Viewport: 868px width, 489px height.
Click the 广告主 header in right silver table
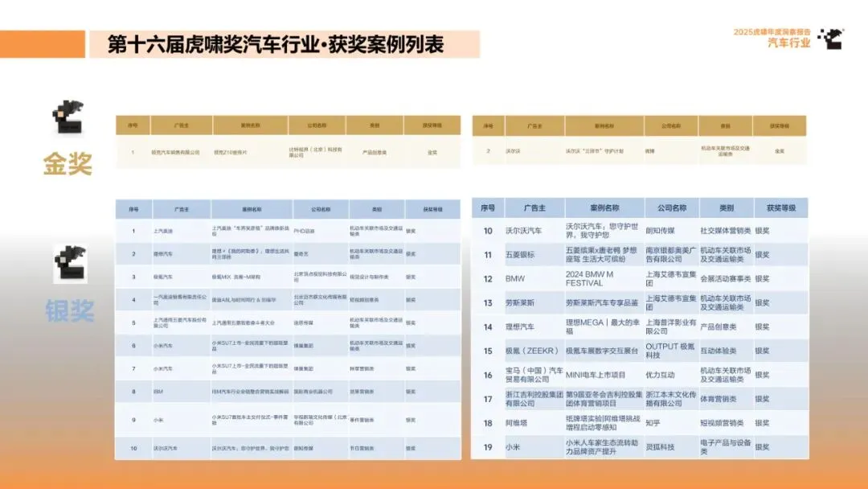pos(534,208)
